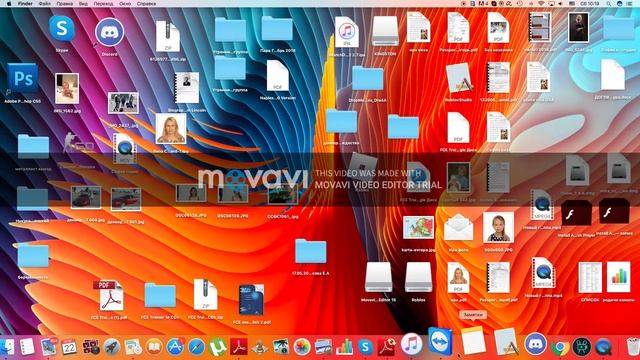Open Reminders from the Dock
The width and height of the screenshot is (640, 360).
27,347
